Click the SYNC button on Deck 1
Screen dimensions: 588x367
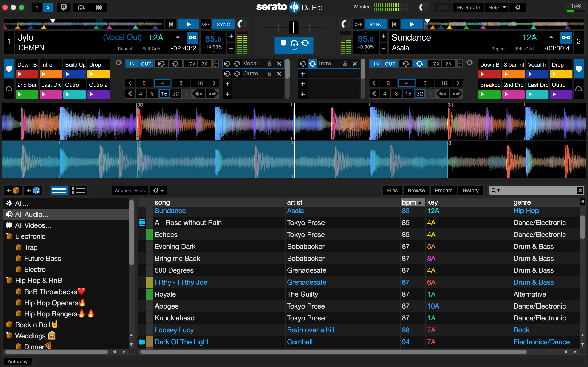coord(223,24)
